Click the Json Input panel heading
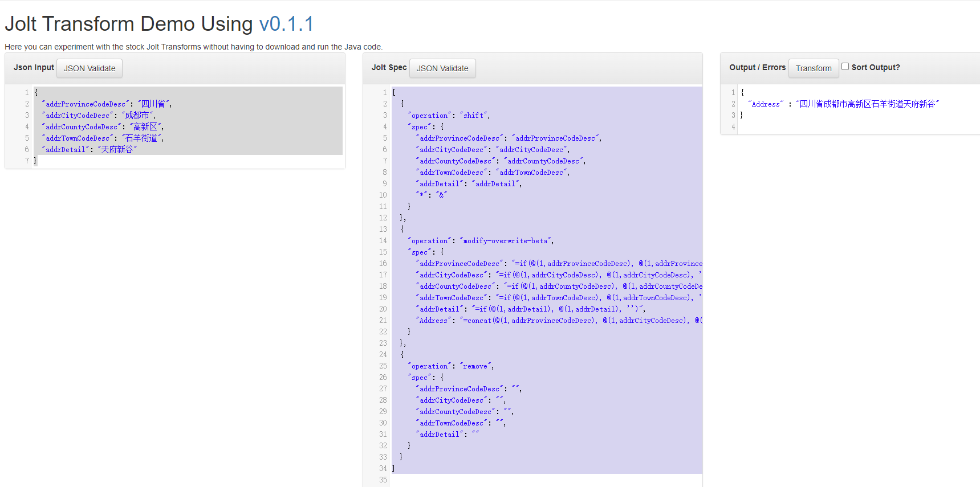 (34, 67)
